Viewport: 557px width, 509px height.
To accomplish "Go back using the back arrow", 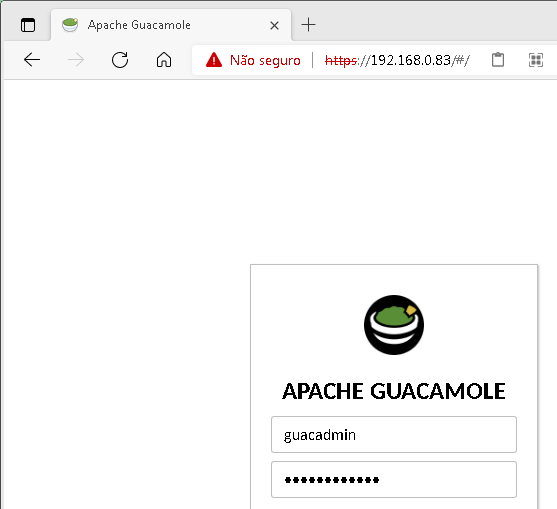I will click(32, 60).
